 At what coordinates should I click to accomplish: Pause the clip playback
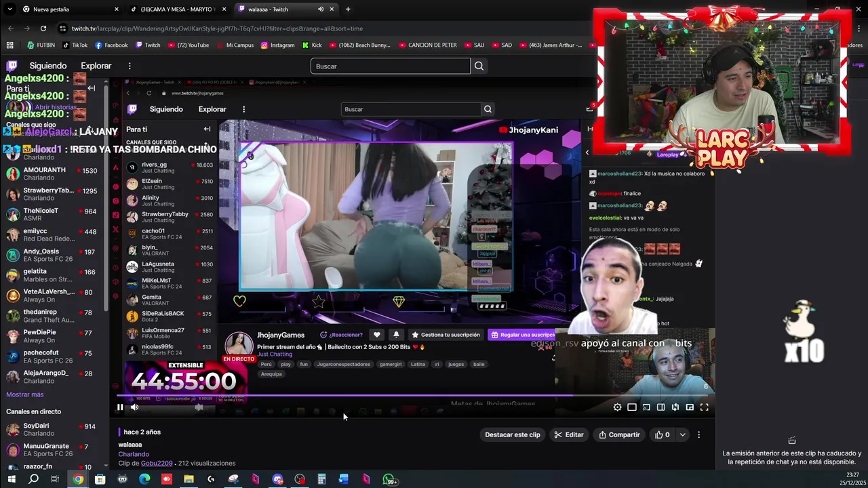coord(120,407)
